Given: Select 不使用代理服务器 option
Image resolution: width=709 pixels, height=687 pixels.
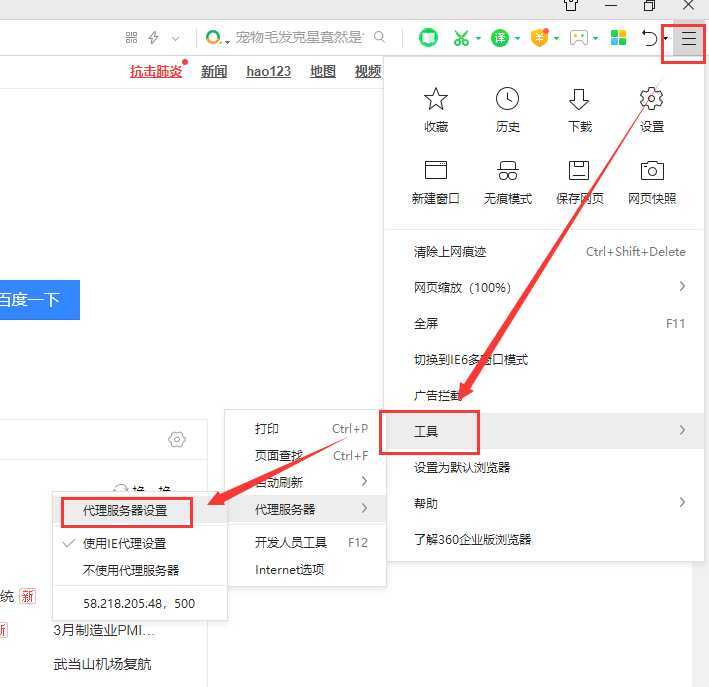Looking at the screenshot, I should [140, 570].
